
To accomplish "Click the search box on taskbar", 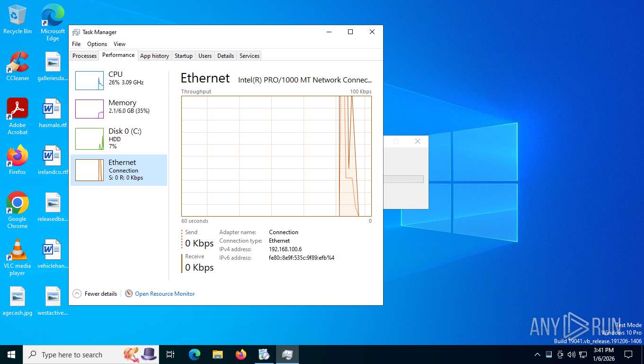I will click(90, 355).
